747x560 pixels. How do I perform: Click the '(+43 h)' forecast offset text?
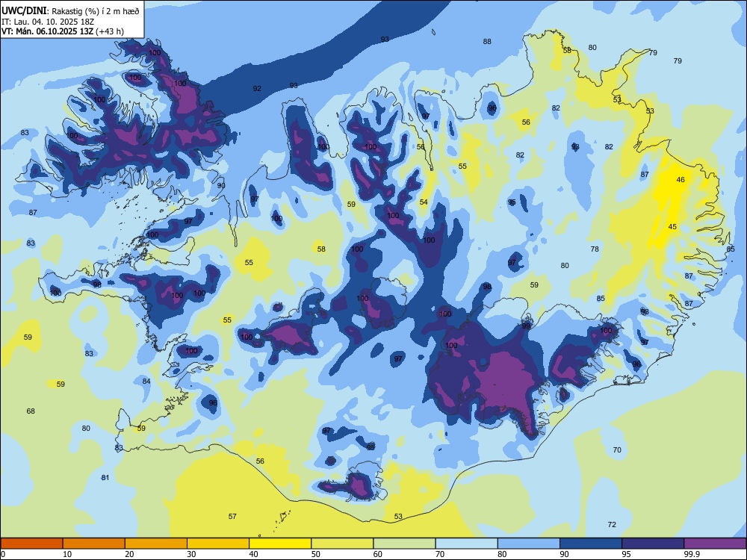click(110, 31)
